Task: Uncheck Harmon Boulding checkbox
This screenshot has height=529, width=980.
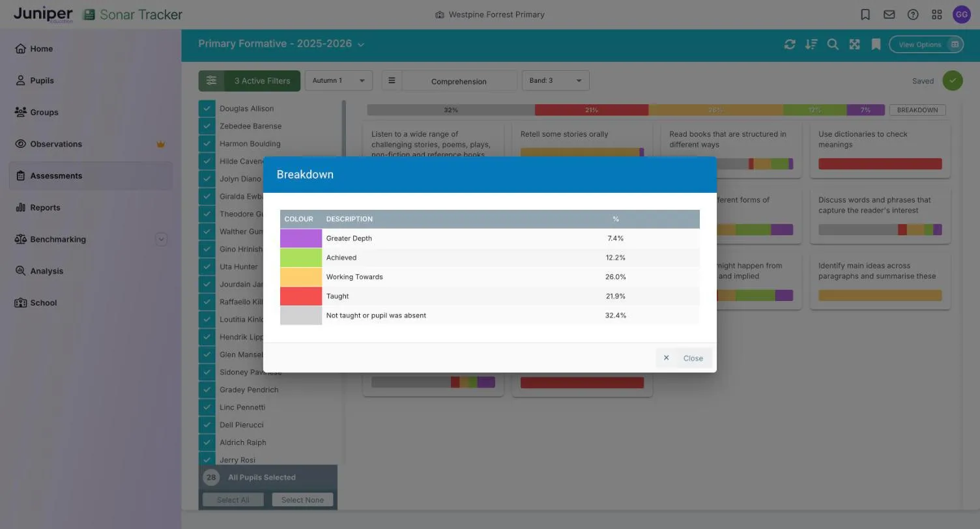Action: coord(207,144)
